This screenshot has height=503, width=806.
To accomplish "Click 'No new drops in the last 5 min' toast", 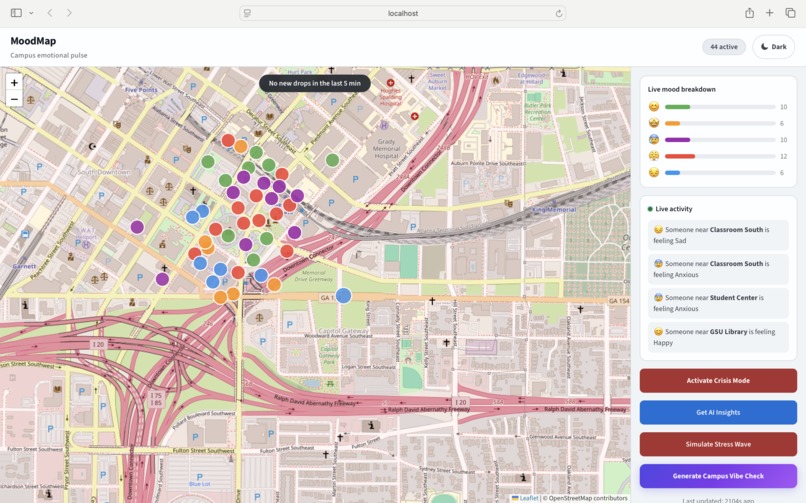I will [x=315, y=83].
